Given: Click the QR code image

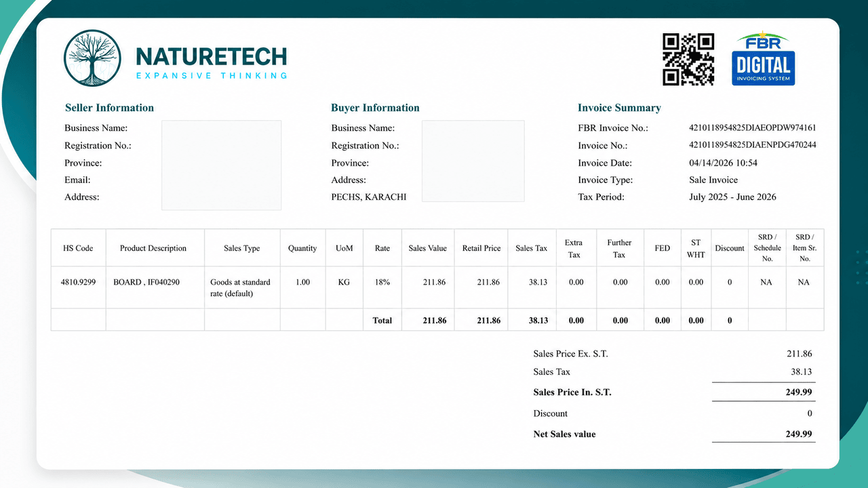Looking at the screenshot, I should pyautogui.click(x=688, y=59).
